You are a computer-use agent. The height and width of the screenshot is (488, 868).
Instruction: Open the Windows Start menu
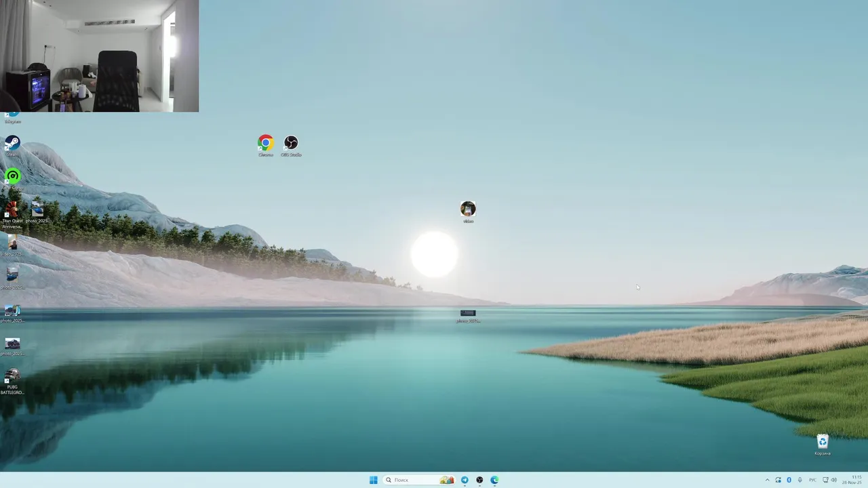[373, 480]
